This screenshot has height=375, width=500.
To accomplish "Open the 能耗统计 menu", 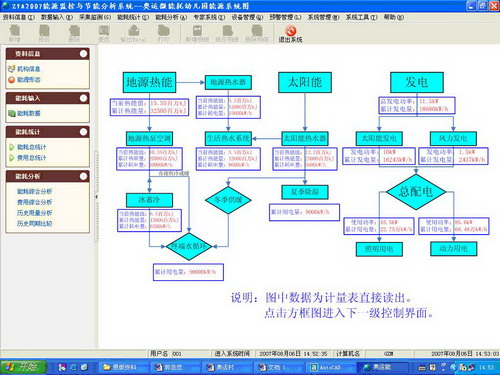I will click(133, 17).
